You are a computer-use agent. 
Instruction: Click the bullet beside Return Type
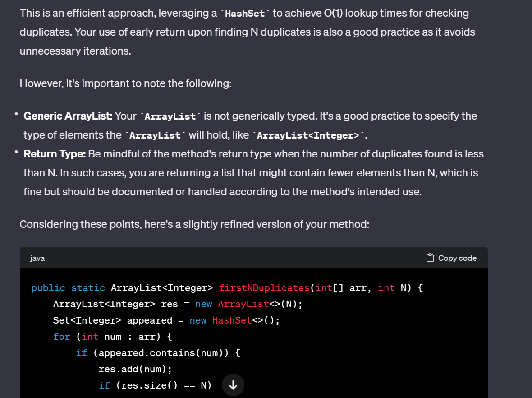coord(16,151)
